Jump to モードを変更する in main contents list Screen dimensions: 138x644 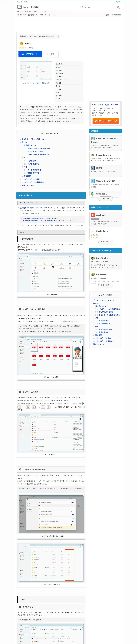click(x=34, y=170)
